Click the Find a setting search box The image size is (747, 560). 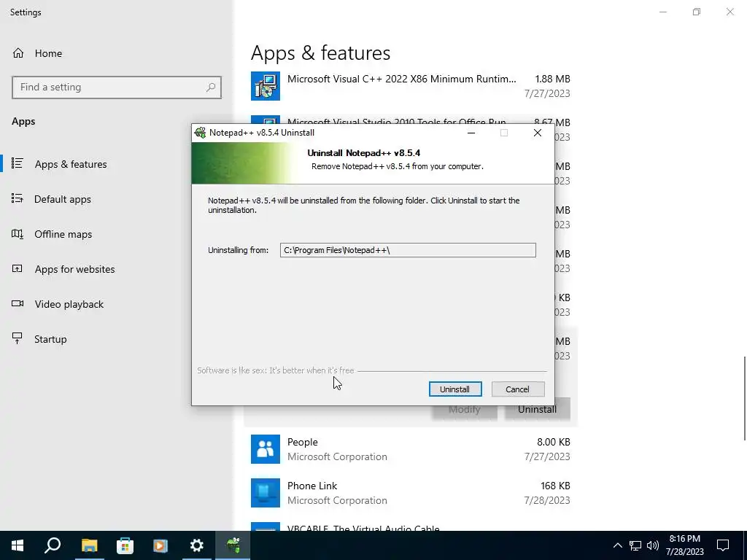pos(117,87)
